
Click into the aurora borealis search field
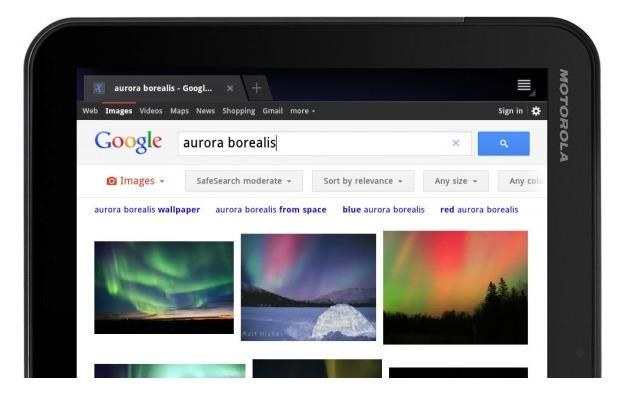point(315,143)
